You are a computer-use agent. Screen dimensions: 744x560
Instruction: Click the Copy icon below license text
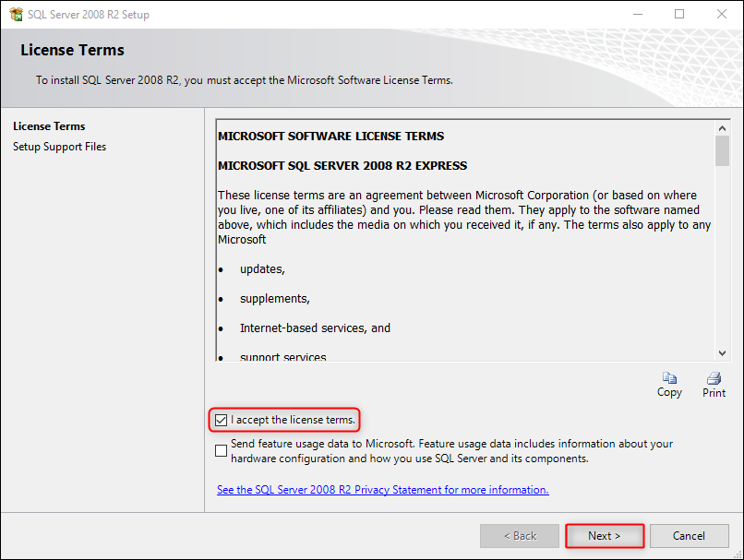pyautogui.click(x=669, y=378)
